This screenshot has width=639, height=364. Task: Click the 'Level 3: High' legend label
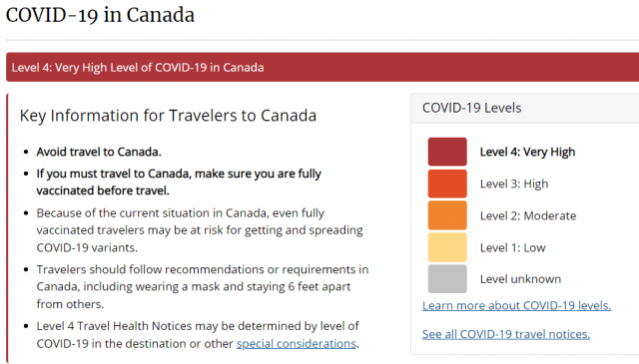[x=514, y=183]
